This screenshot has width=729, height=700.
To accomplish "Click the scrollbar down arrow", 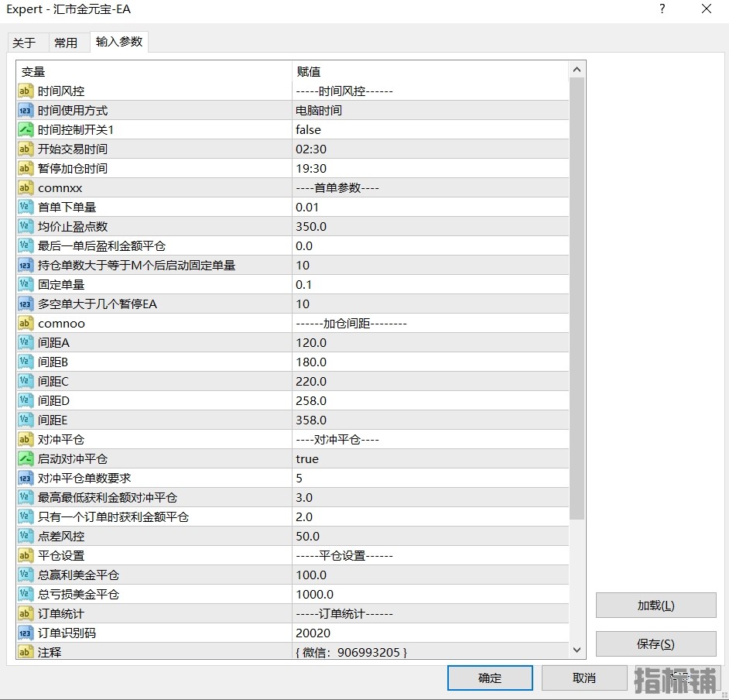I will pyautogui.click(x=577, y=650).
